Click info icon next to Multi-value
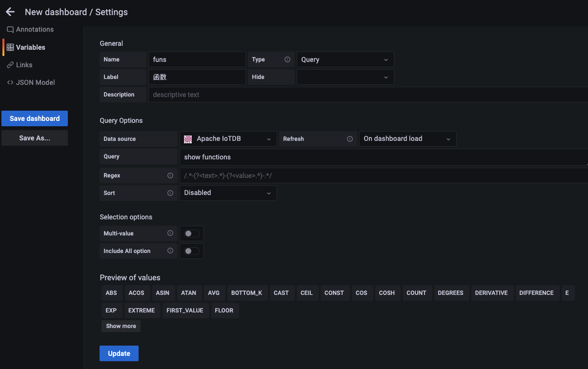The height and width of the screenshot is (369, 588). pos(170,233)
